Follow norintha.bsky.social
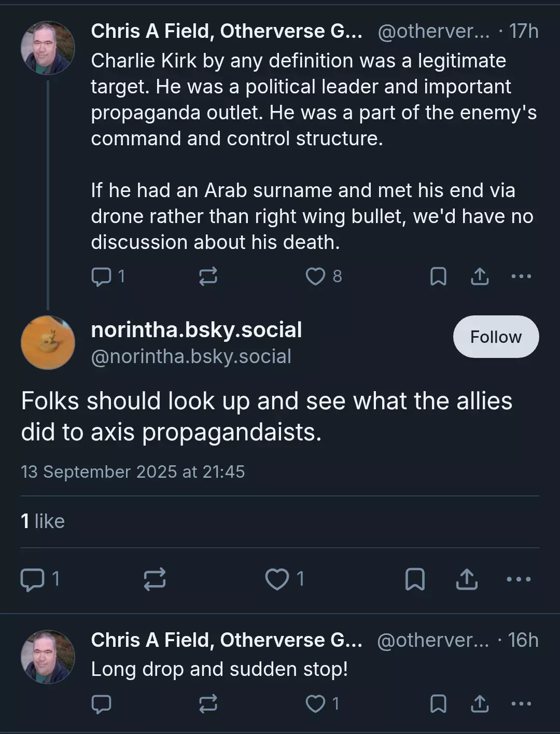The height and width of the screenshot is (734, 560). [496, 337]
